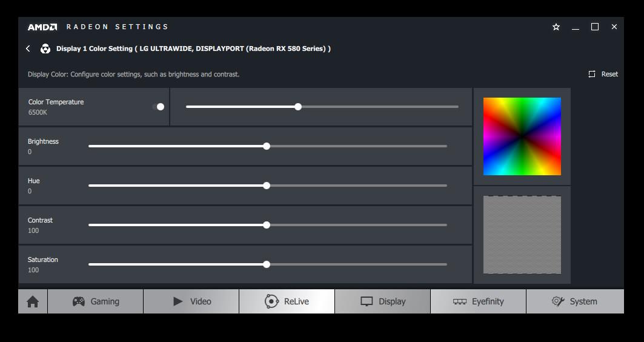Click the Saturation label
Viewport: 644px width, 342px height.
[x=43, y=260]
